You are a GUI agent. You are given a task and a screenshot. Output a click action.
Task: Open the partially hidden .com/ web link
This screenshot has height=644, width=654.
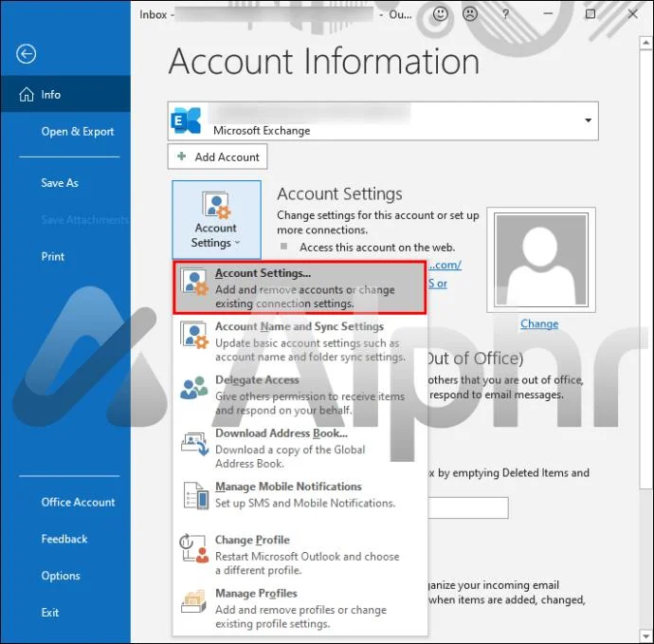[x=445, y=265]
